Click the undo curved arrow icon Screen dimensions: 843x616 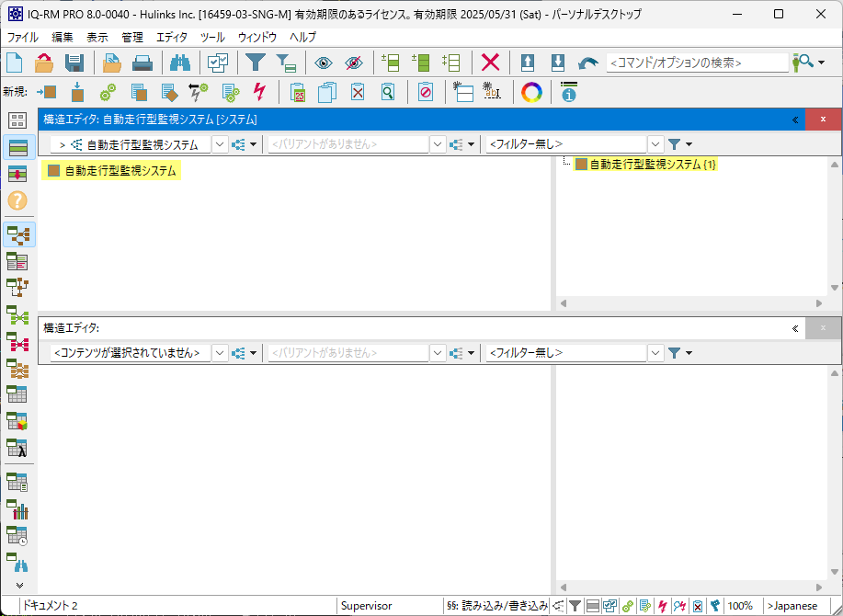587,63
